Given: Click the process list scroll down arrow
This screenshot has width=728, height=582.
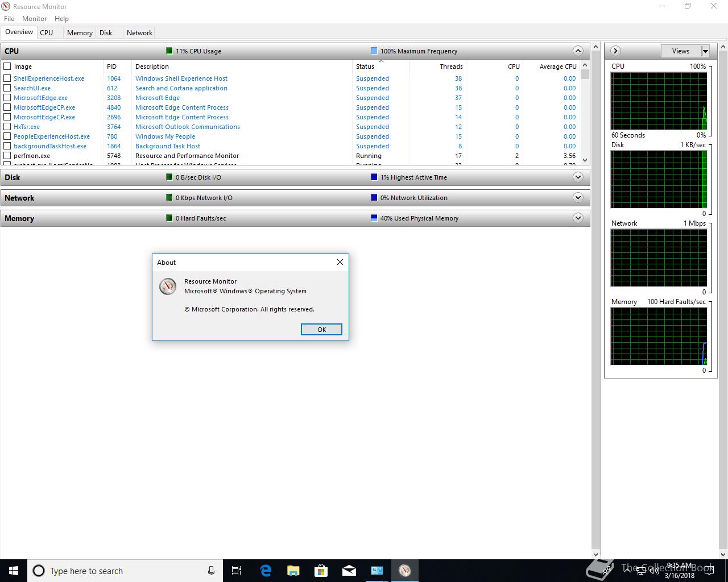Looking at the screenshot, I should (x=585, y=160).
